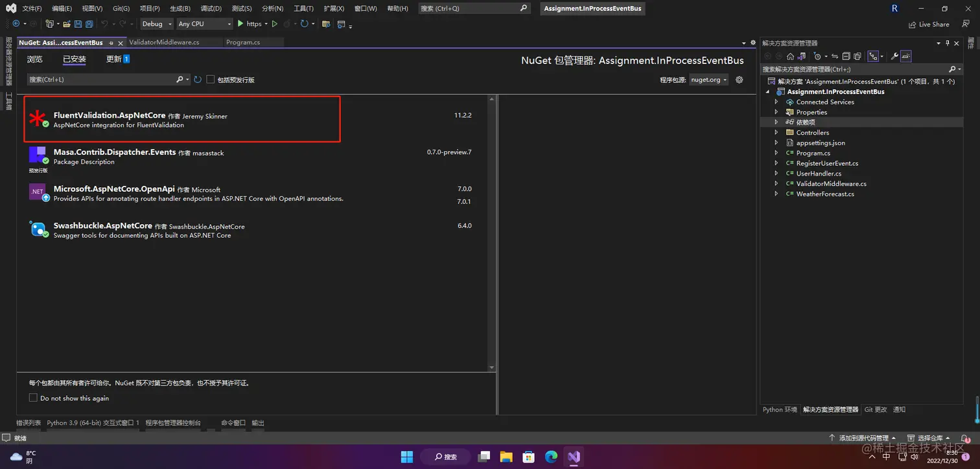The image size is (980, 469).
Task: Pin the NuGet document tab
Action: [x=111, y=43]
